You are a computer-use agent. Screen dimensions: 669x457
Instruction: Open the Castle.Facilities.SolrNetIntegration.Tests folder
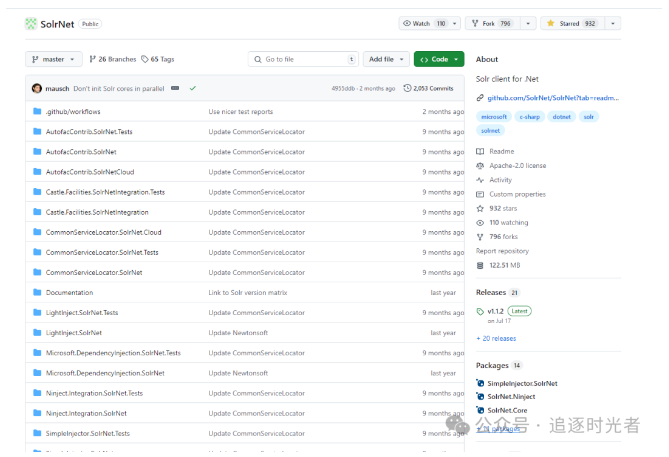[105, 192]
